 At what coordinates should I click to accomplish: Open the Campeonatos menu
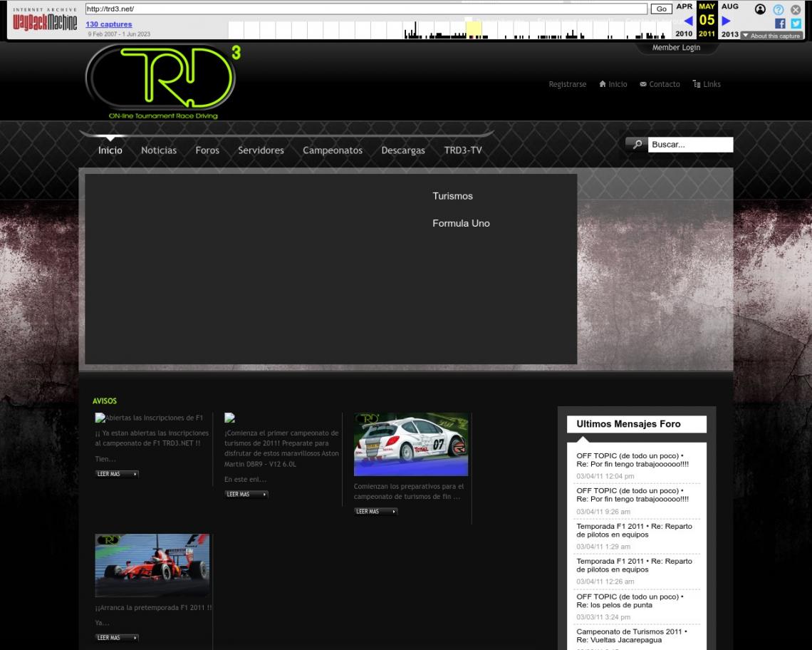(333, 150)
